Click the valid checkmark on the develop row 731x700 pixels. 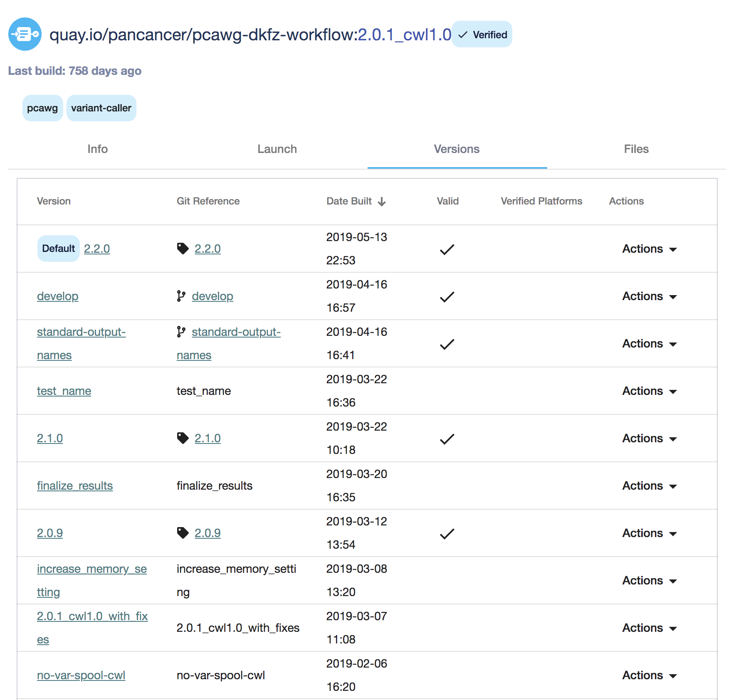coord(446,296)
